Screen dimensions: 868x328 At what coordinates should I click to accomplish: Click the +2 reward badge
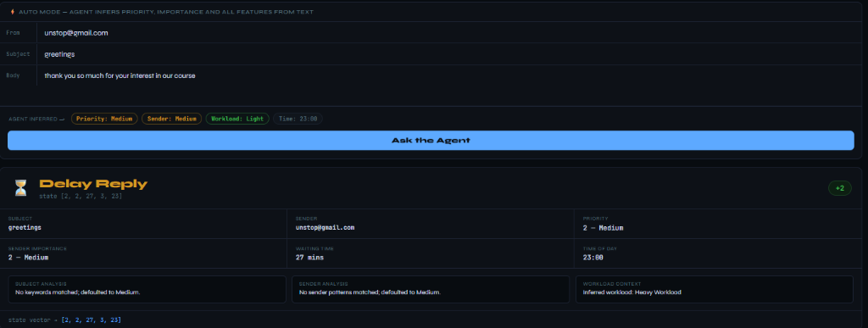(840, 188)
